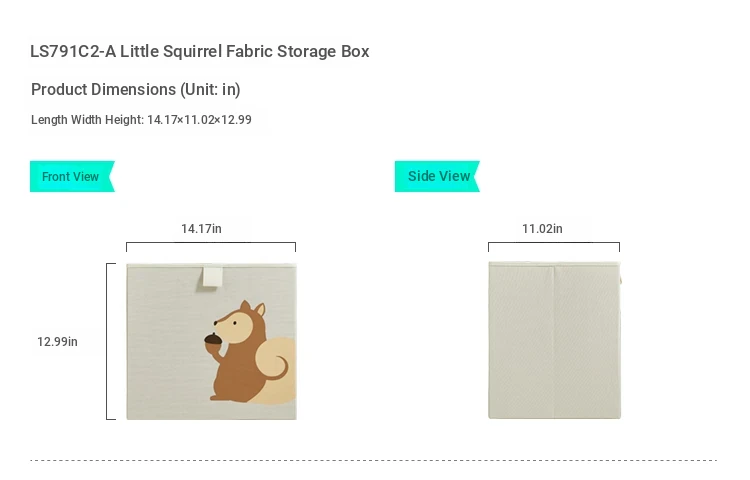Click the Length Width Height dimensions line
Viewport: 750px width, 480px height.
pyautogui.click(x=141, y=120)
